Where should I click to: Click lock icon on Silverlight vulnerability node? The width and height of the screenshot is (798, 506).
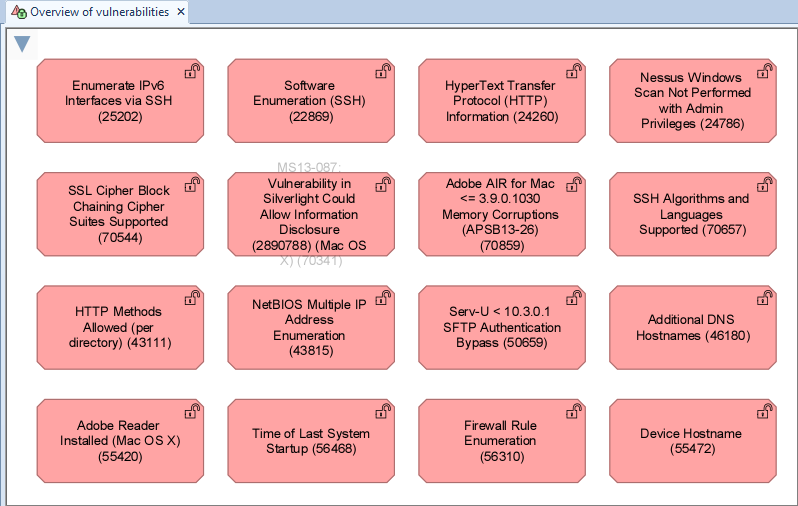point(383,185)
